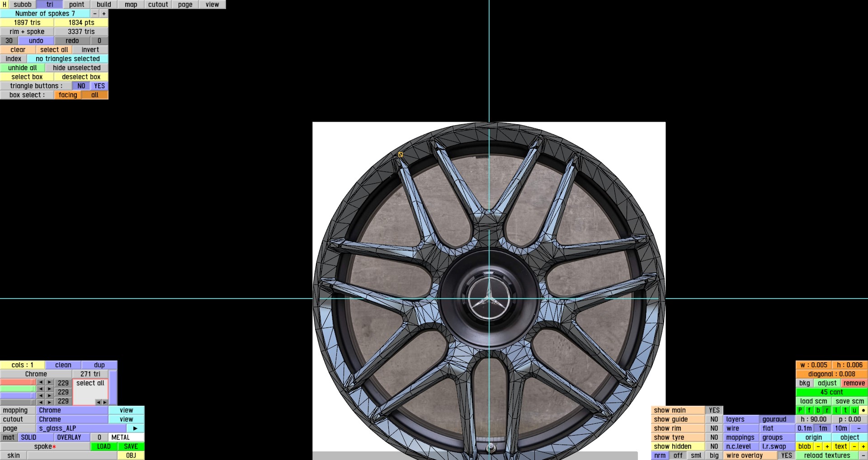The image size is (868, 460).
Task: Switch to the P view preset
Action: click(x=800, y=410)
